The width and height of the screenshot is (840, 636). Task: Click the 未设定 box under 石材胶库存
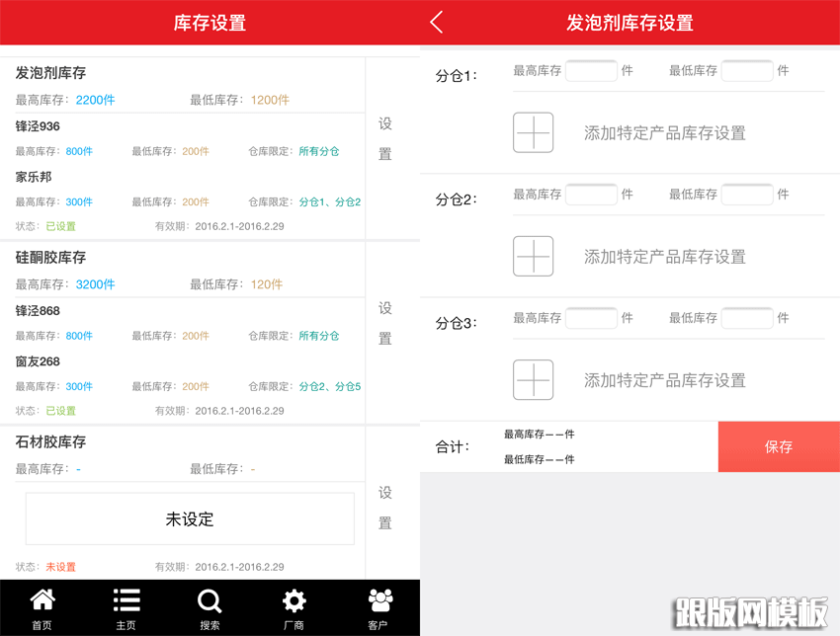190,518
